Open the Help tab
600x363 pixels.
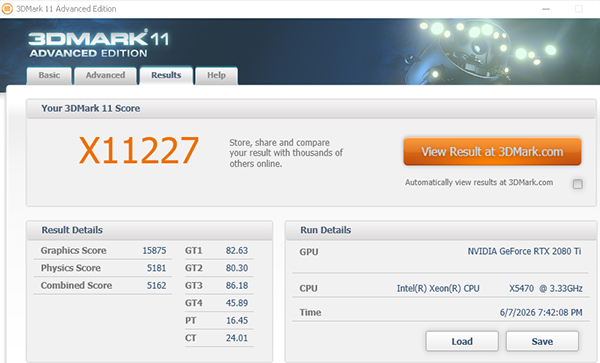click(x=216, y=75)
